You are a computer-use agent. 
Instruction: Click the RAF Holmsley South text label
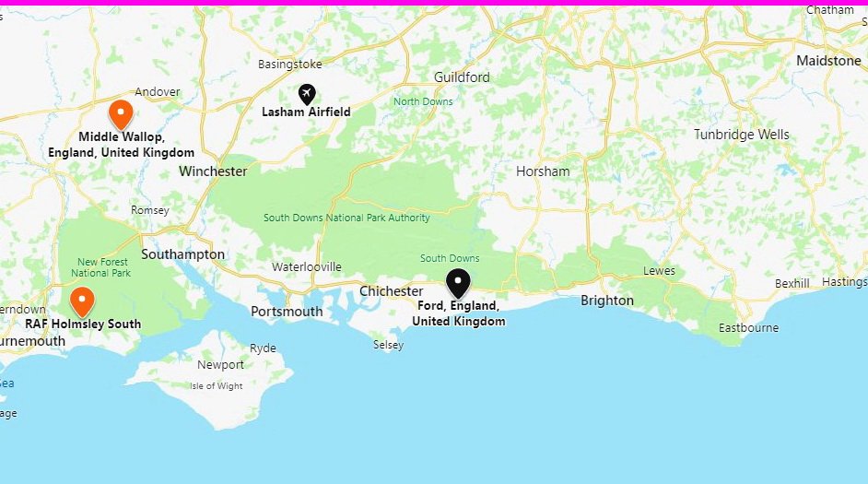pos(83,324)
